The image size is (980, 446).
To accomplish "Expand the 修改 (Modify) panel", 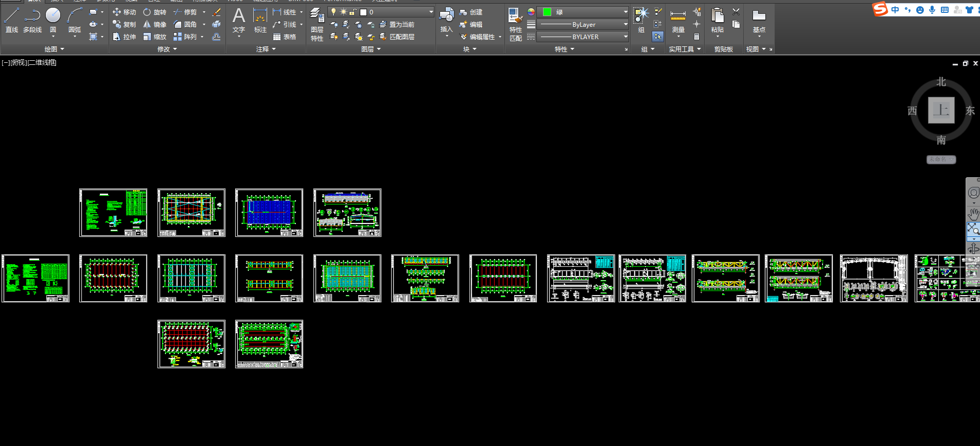I will [x=167, y=49].
